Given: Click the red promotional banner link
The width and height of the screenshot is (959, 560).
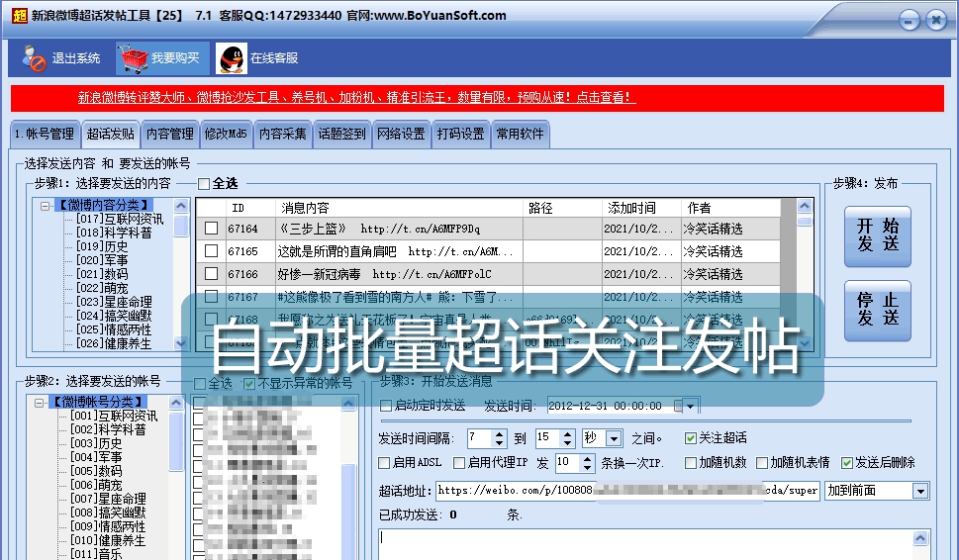Looking at the screenshot, I should tap(356, 97).
